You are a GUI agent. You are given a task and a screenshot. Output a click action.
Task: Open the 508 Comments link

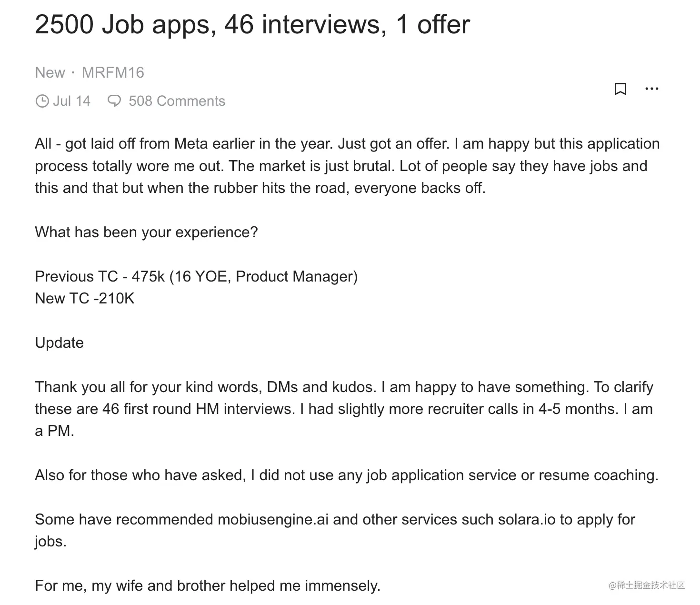(177, 101)
